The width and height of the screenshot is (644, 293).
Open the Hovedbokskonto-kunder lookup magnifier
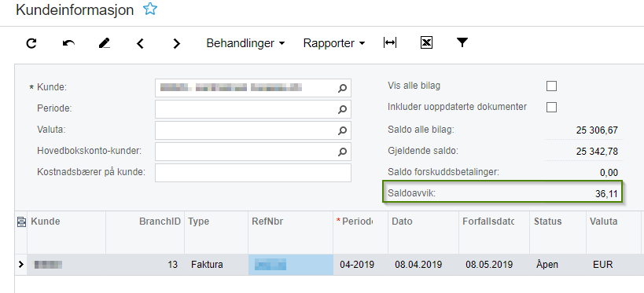point(342,152)
